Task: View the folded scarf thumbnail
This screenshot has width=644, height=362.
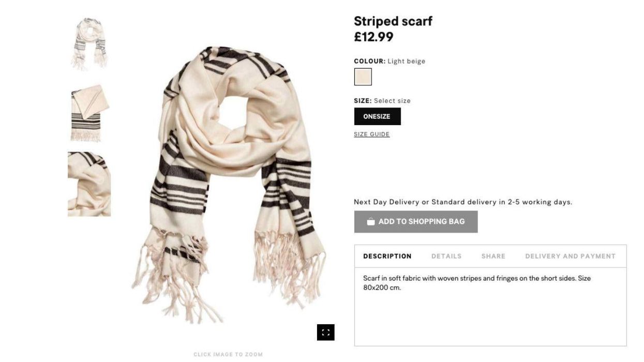Action: point(89,113)
